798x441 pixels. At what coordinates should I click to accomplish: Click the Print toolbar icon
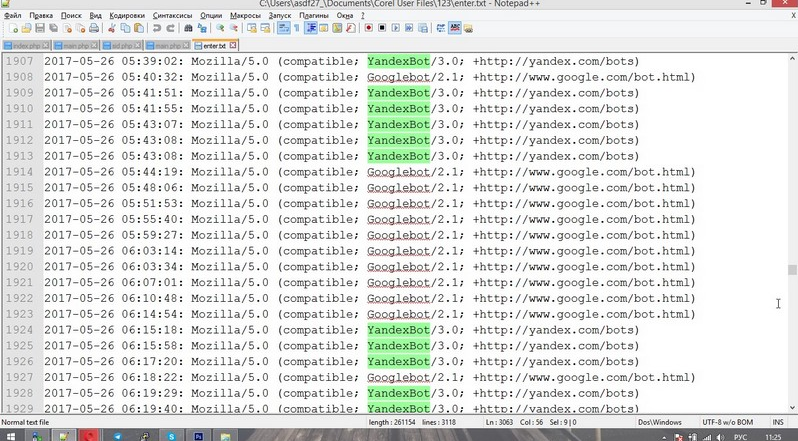tap(92, 29)
